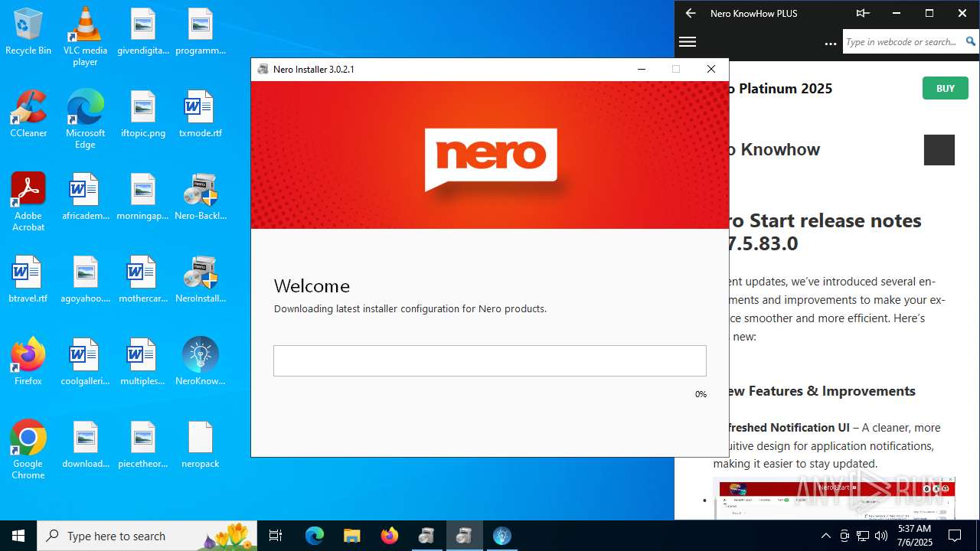Screen dimensions: 980x551
Task: Click the taskbar search box
Action: point(147,536)
